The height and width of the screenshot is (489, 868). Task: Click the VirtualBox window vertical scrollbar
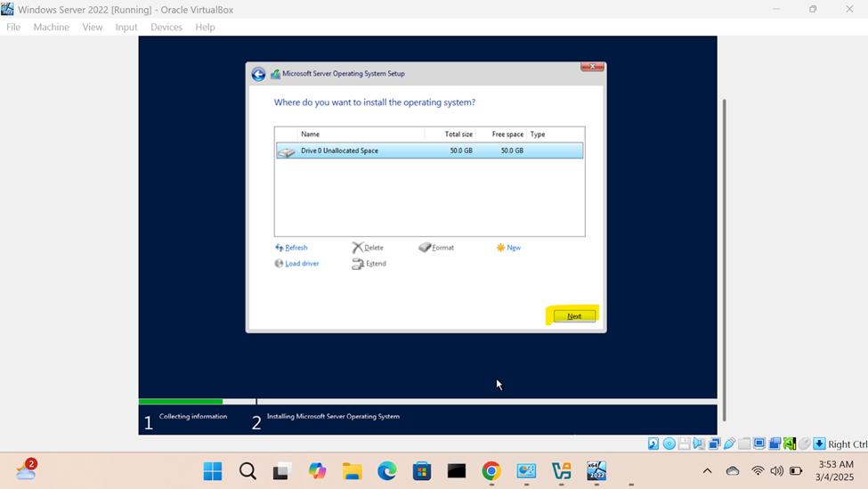pos(724,260)
